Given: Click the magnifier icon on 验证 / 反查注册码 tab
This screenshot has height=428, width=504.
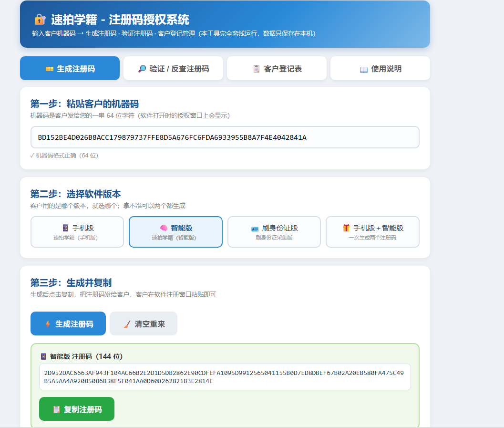Looking at the screenshot, I should (x=142, y=69).
